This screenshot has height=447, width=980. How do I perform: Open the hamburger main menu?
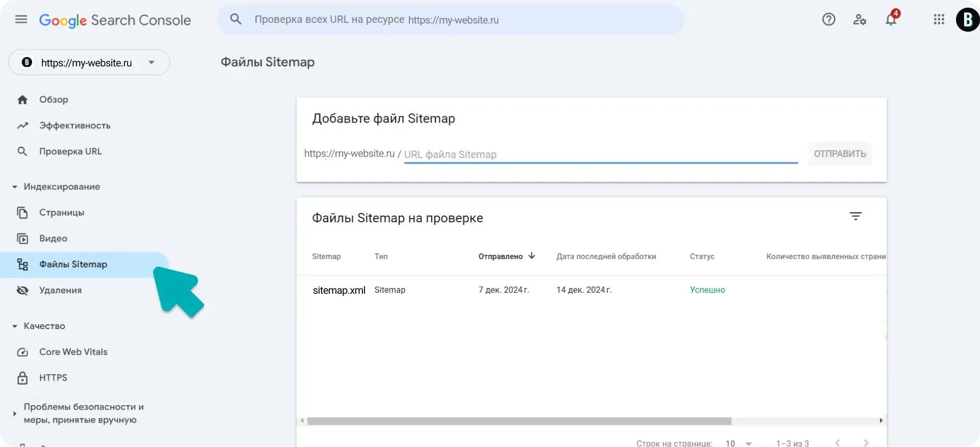(21, 19)
